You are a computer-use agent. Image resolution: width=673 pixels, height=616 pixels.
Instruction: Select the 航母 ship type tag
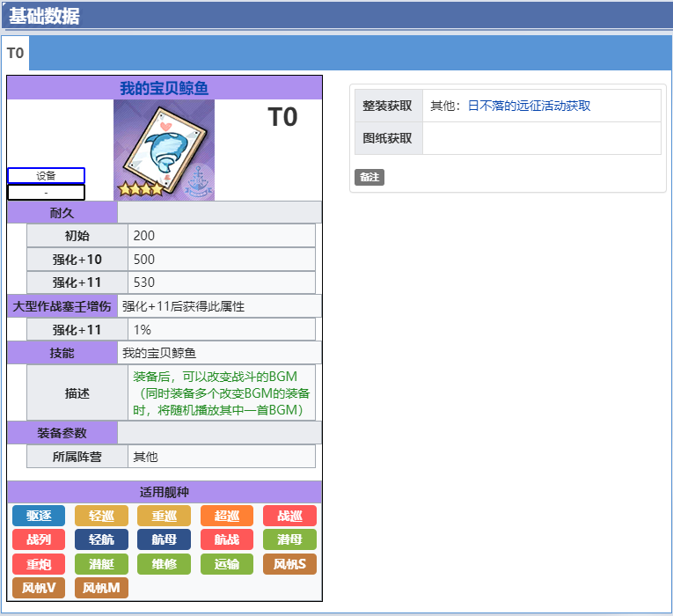164,539
